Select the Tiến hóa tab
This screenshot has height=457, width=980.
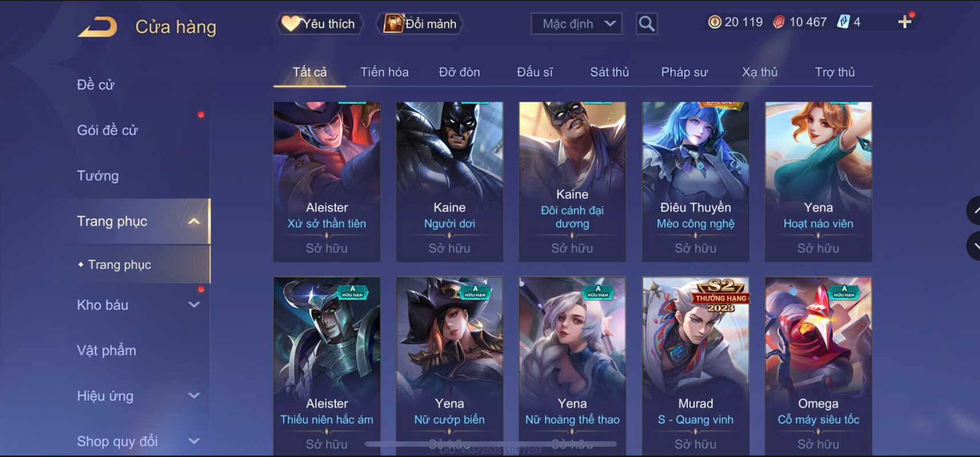click(x=384, y=72)
